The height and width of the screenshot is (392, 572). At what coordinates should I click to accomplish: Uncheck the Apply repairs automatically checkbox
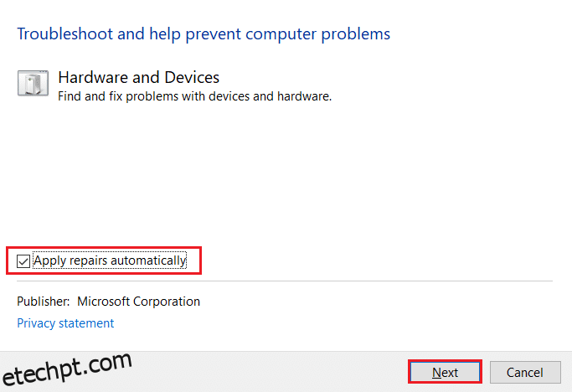click(23, 261)
